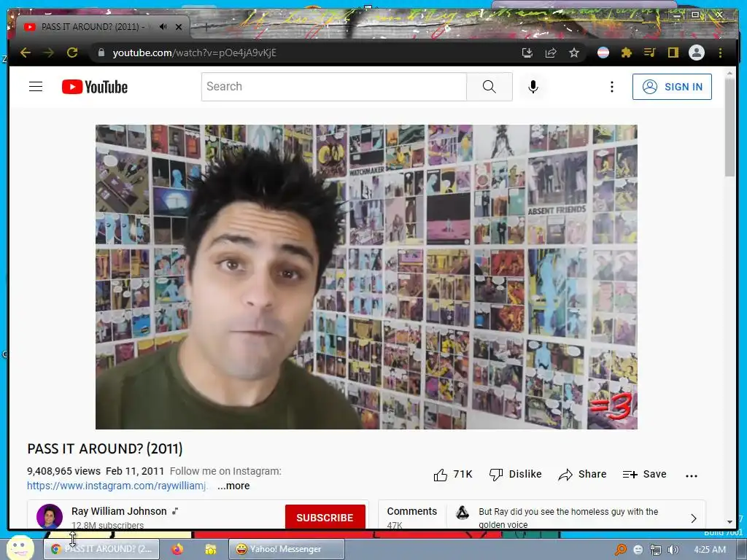Go to YouTube home via logo
The image size is (747, 560).
tap(95, 87)
